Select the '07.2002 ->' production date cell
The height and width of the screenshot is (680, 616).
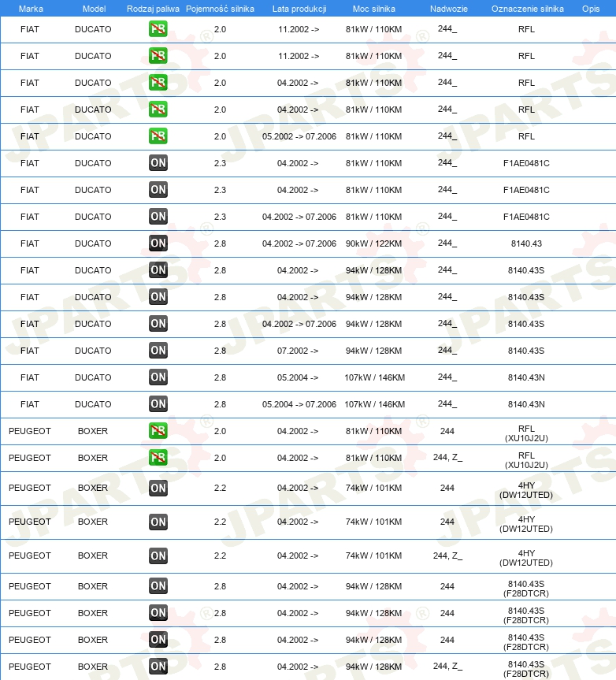point(298,351)
